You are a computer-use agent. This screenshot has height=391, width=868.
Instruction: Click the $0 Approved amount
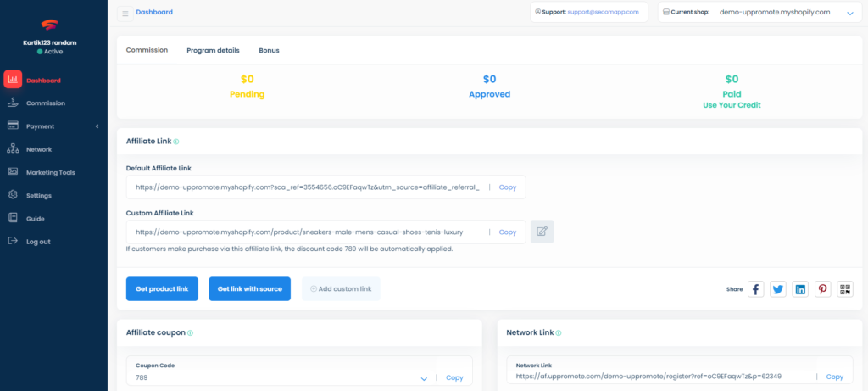click(489, 79)
